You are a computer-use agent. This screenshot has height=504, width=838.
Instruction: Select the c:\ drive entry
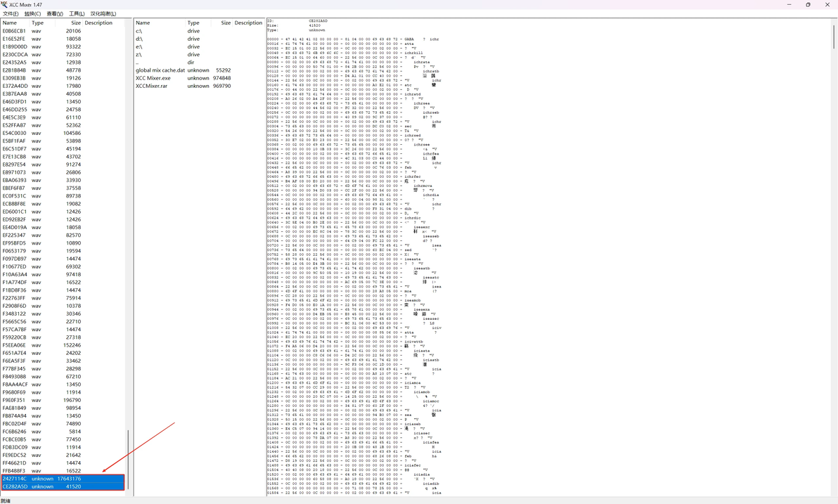tap(183, 31)
